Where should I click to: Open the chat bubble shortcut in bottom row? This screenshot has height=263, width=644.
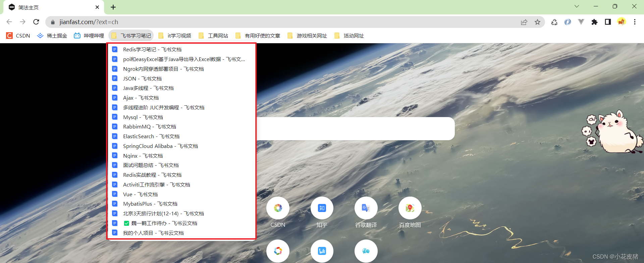point(366,251)
